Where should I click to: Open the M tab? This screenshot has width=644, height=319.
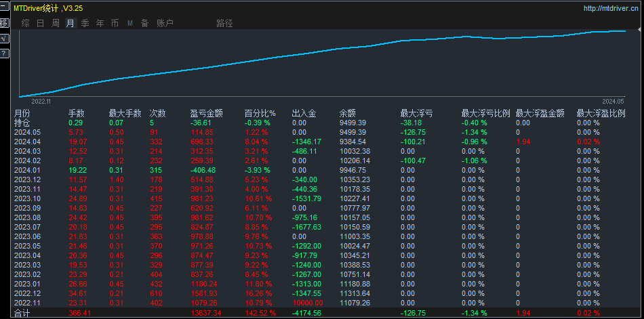click(x=129, y=24)
